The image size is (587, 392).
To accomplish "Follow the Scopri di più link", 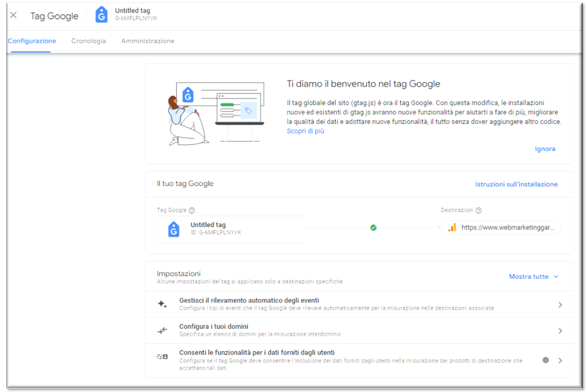I will click(305, 131).
